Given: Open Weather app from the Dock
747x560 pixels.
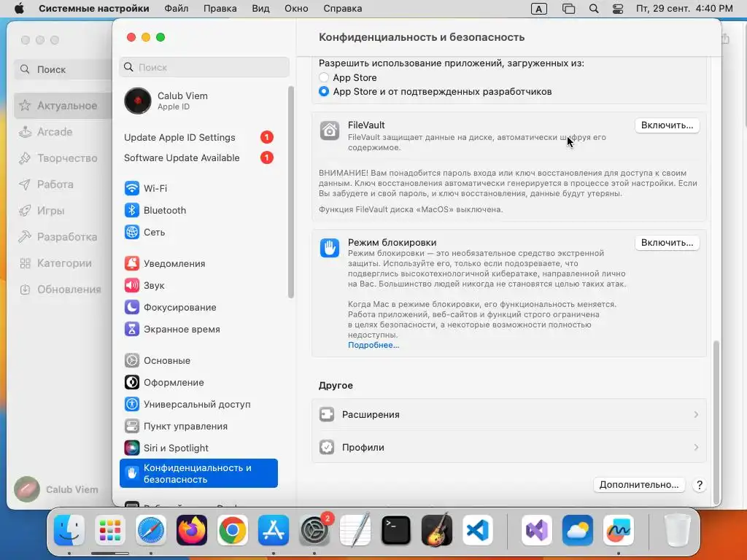Looking at the screenshot, I should click(578, 530).
